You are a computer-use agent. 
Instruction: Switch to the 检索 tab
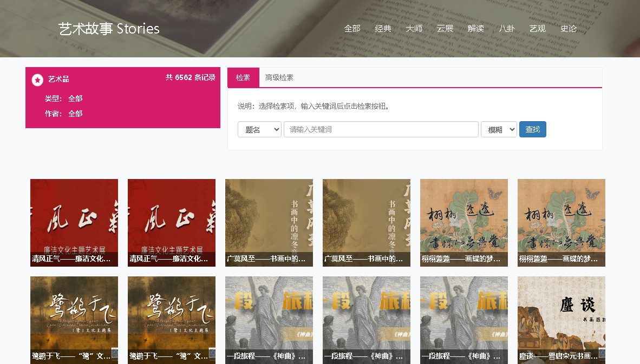coord(243,77)
